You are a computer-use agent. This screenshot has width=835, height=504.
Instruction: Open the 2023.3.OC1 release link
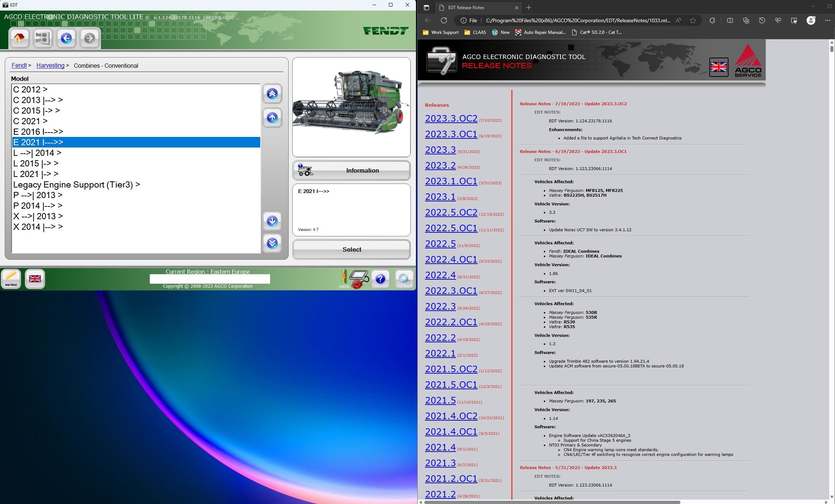(451, 134)
